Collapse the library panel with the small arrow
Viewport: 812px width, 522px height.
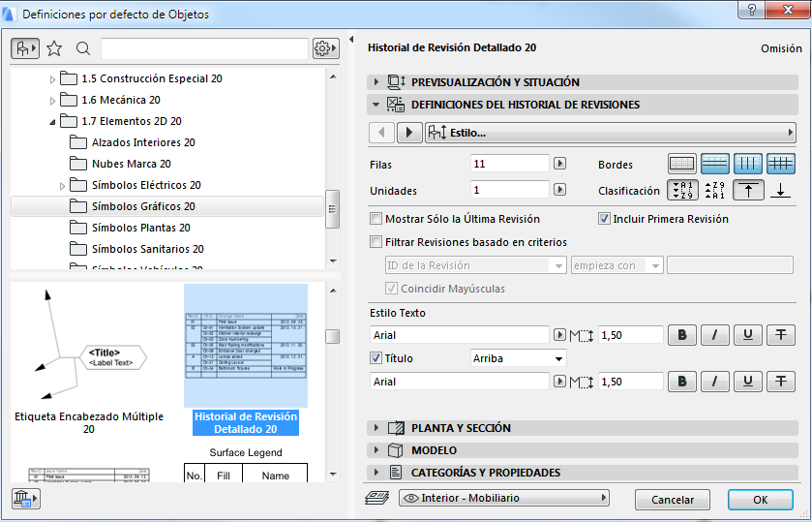pyautogui.click(x=351, y=40)
